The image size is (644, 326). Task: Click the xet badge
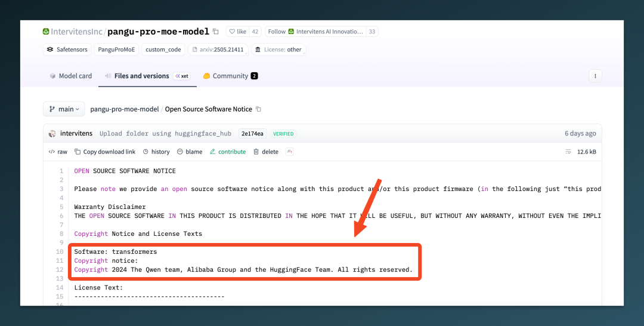point(181,76)
